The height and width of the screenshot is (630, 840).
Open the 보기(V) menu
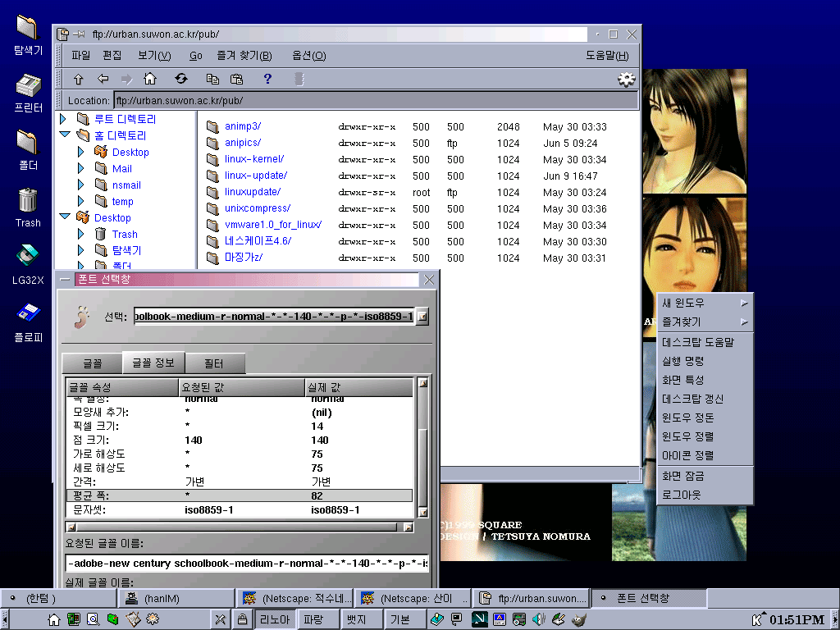click(153, 56)
